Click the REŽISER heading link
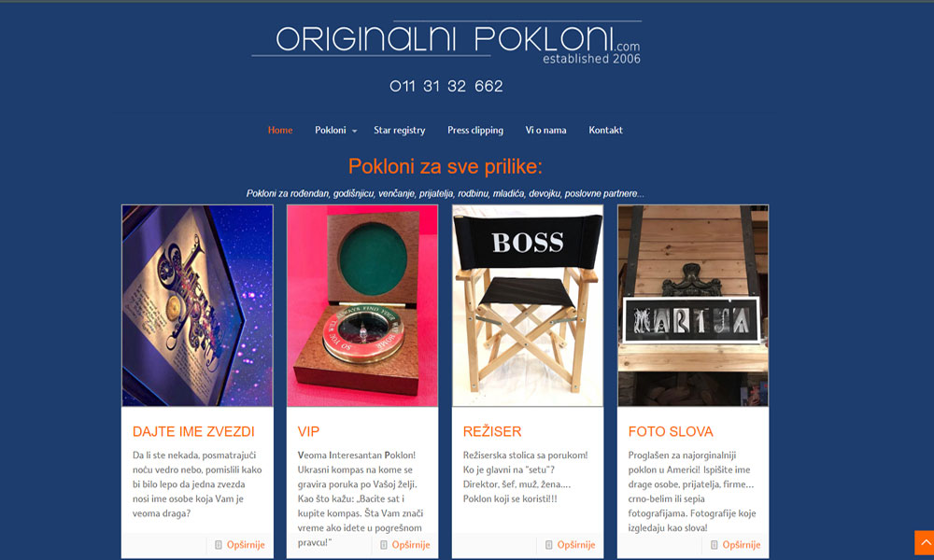 point(492,431)
